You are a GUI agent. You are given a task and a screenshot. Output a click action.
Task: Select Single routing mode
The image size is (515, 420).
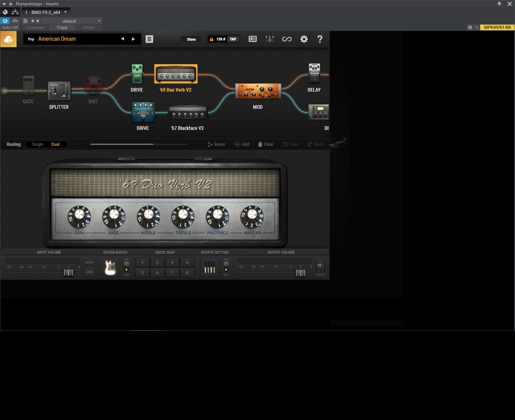(x=37, y=144)
